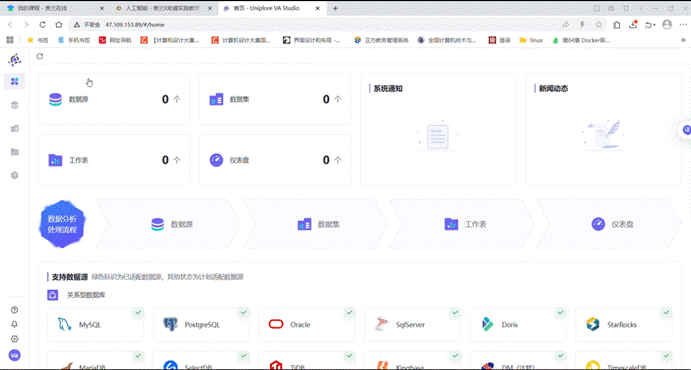The height and width of the screenshot is (370, 691).
Task: Click the browser home button
Action: [59, 25]
